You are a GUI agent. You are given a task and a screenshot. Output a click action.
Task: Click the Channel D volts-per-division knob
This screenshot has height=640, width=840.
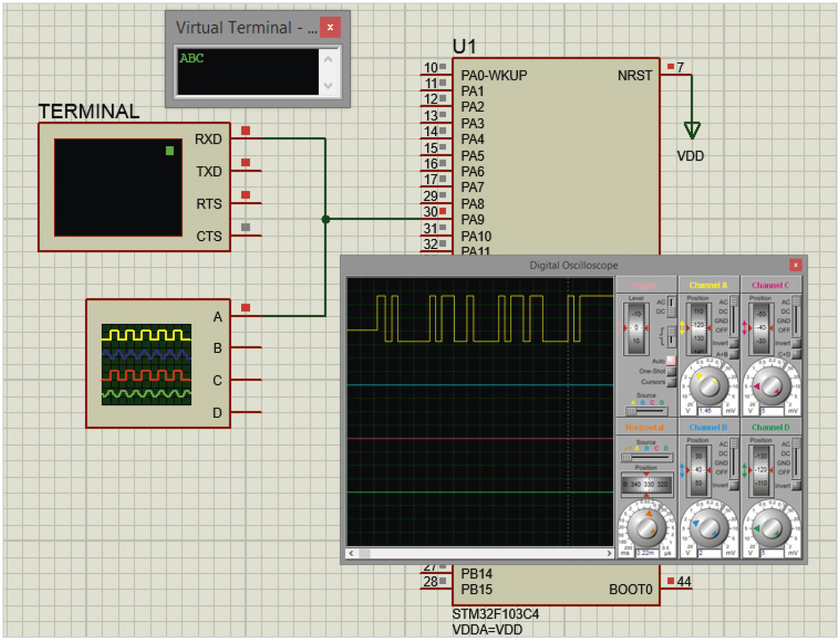point(772,528)
